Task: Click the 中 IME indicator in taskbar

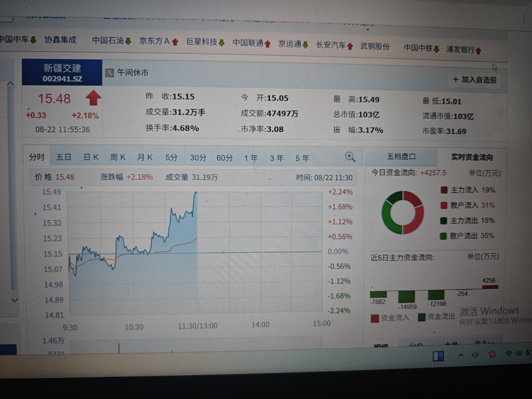Action: [475, 355]
